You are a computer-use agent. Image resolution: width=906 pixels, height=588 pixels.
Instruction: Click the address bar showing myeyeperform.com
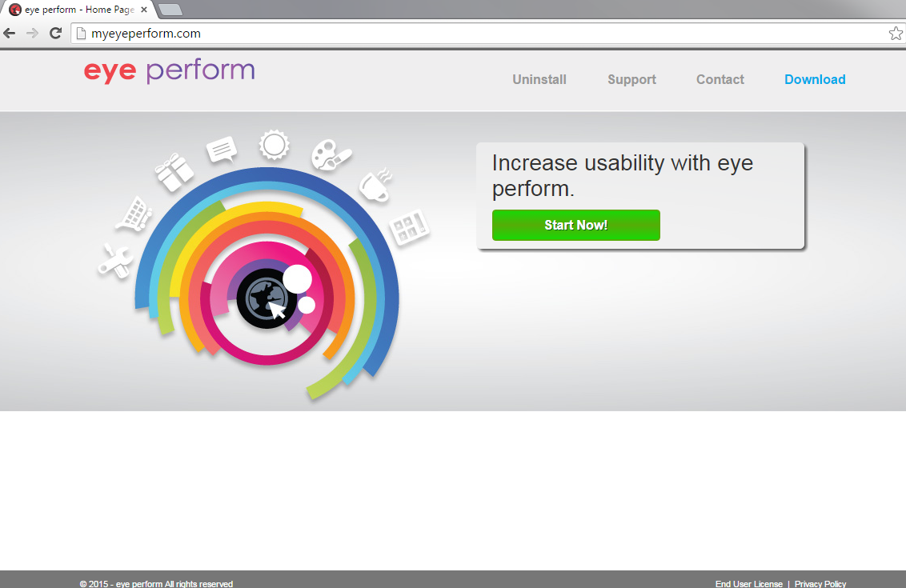coord(480,34)
